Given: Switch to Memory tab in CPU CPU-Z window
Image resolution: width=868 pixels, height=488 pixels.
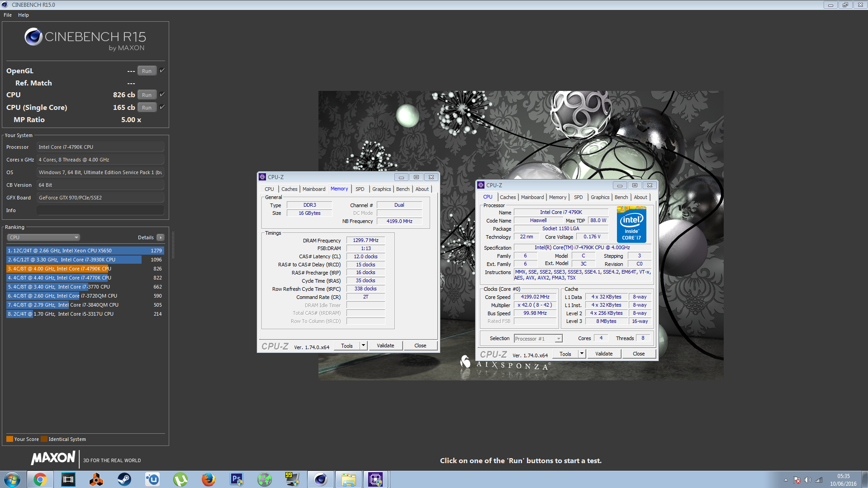Looking at the screenshot, I should coord(557,197).
